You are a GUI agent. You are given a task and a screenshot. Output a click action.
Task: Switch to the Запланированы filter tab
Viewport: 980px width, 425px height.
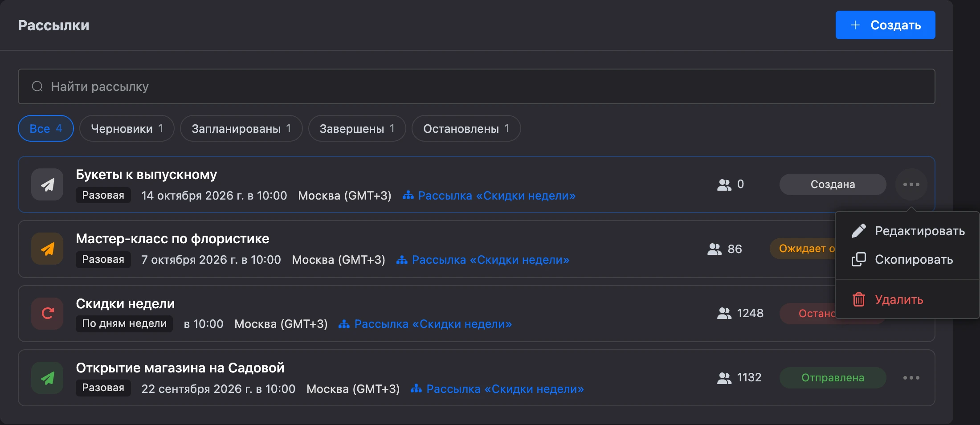click(241, 128)
